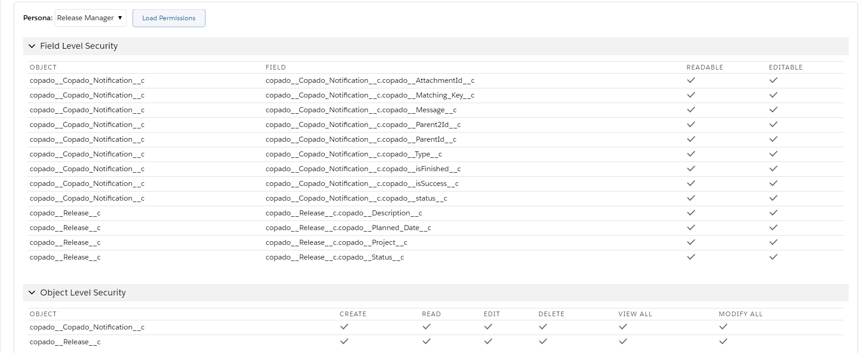Click Read checkmark for Copado_Notification__c object
The image size is (868, 353).
426,327
